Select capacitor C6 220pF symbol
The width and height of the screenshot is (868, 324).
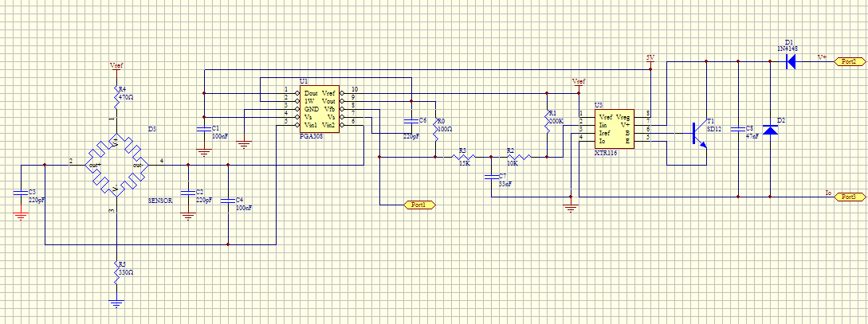(411, 120)
